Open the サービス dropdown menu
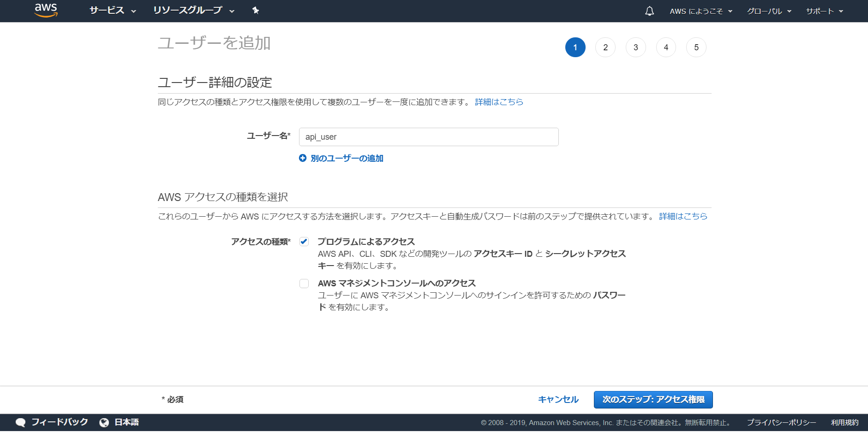868x432 pixels. [113, 11]
